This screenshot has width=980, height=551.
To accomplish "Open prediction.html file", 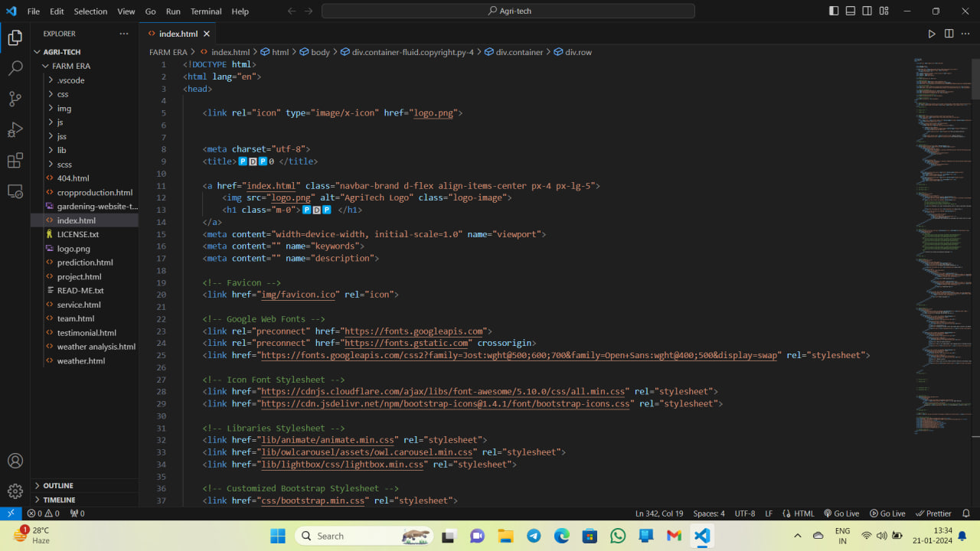I will tap(84, 262).
